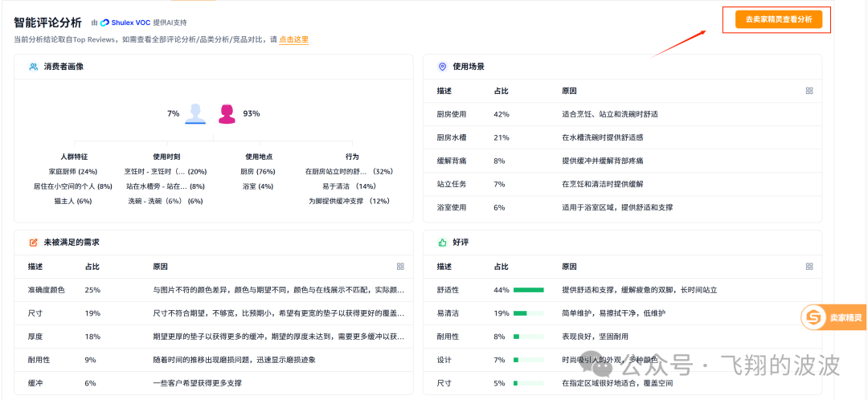Click the 消费者画像 people icon

click(x=33, y=67)
